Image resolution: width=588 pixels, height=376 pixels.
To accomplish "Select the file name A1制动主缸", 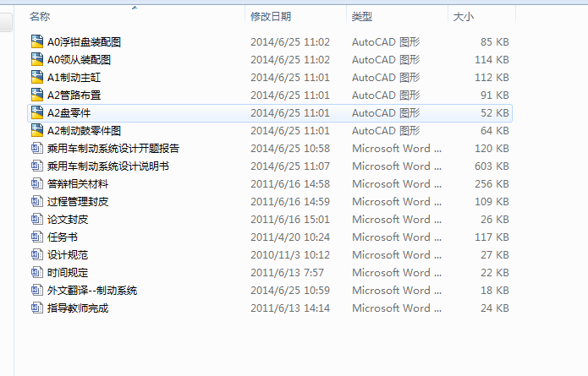I will [x=74, y=77].
